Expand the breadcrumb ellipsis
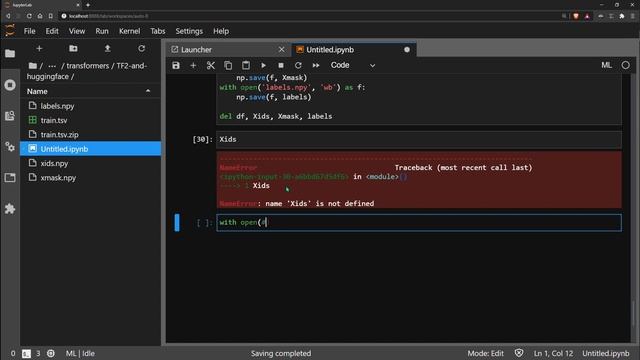Viewport: 640px width, 360px height. tap(52, 66)
